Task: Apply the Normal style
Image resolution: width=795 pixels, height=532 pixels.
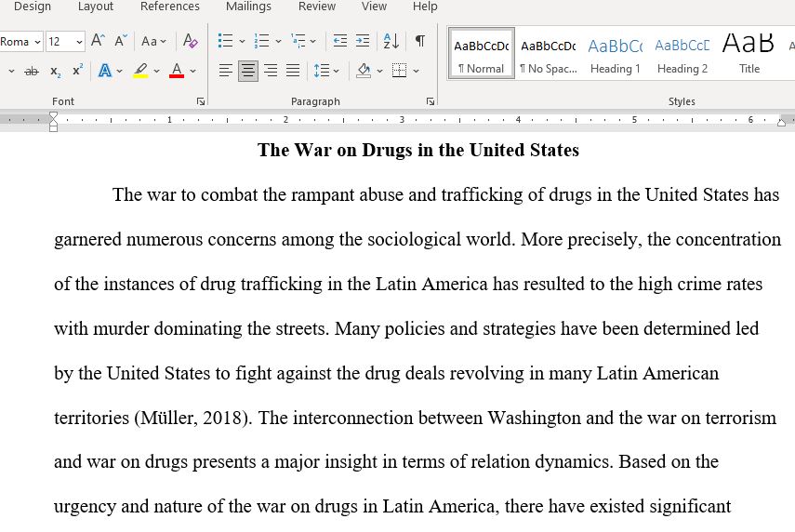Action: point(481,54)
